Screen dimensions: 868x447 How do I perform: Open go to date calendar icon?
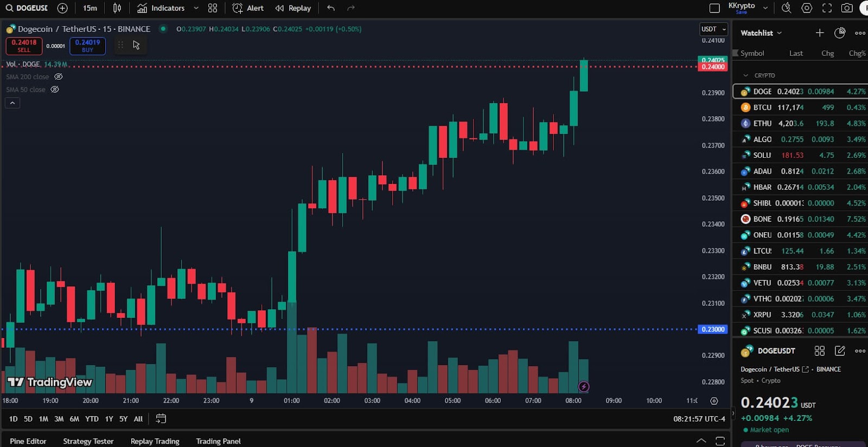point(161,419)
